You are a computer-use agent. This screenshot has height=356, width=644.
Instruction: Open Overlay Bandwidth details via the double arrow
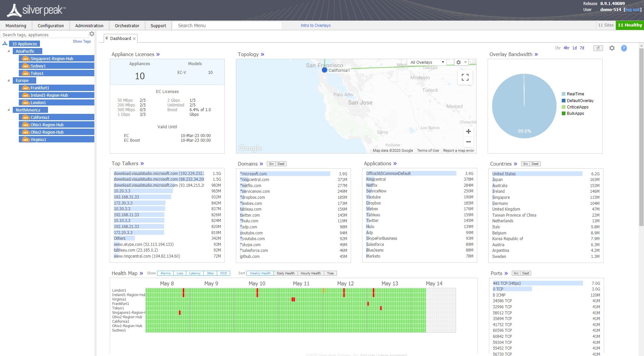[x=536, y=54]
